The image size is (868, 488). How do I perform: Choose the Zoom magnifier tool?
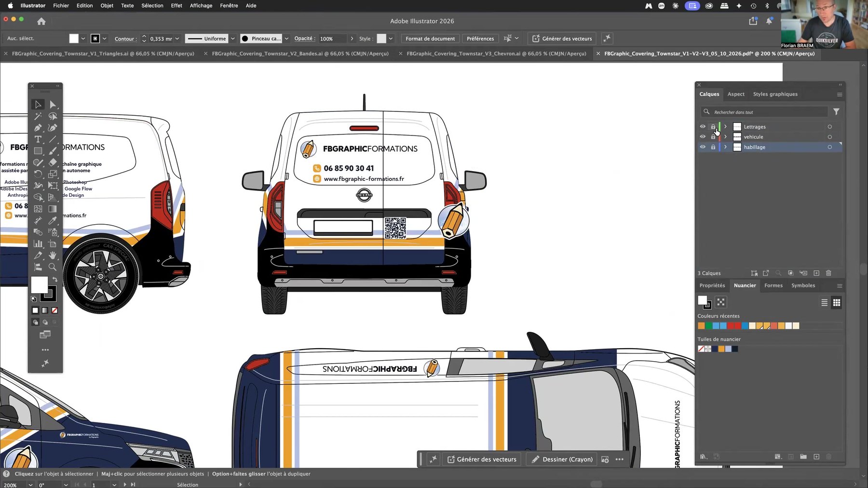[53, 267]
